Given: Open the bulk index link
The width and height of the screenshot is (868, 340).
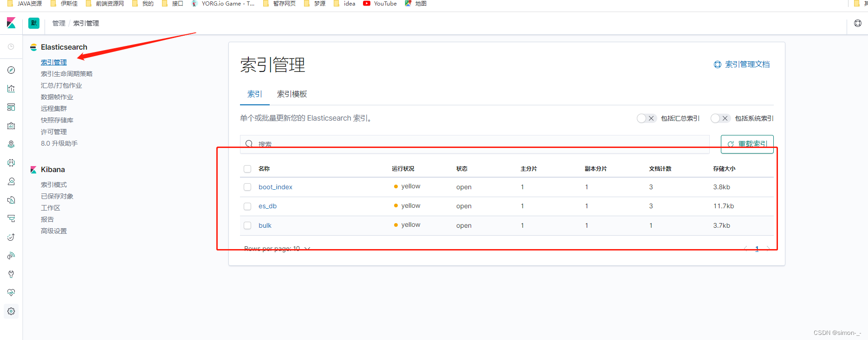Looking at the screenshot, I should tap(265, 225).
